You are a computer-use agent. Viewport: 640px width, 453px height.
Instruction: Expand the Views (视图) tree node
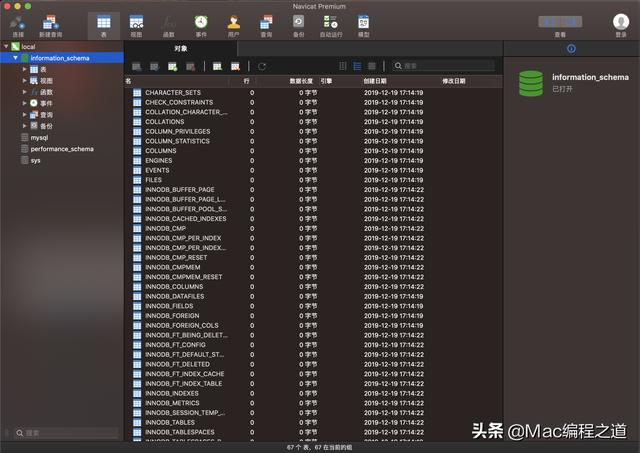pyautogui.click(x=24, y=81)
